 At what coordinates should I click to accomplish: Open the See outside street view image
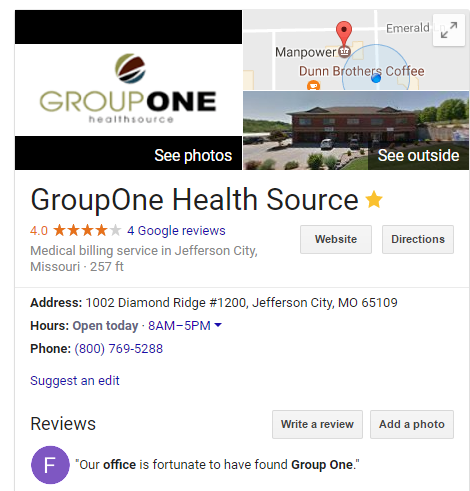coord(356,131)
